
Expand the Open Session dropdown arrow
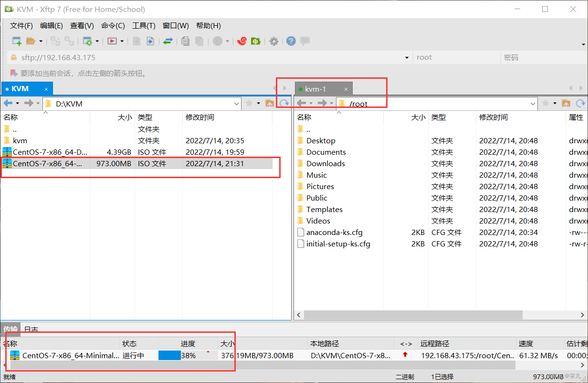click(x=41, y=42)
